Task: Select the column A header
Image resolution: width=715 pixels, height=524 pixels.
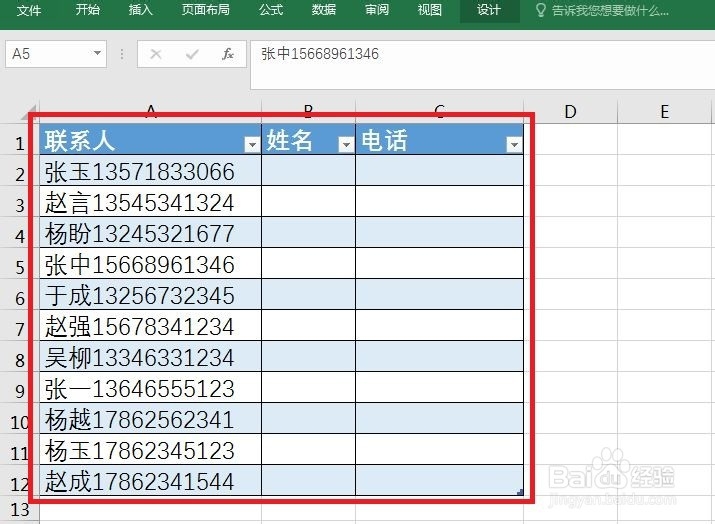Action: 151,112
